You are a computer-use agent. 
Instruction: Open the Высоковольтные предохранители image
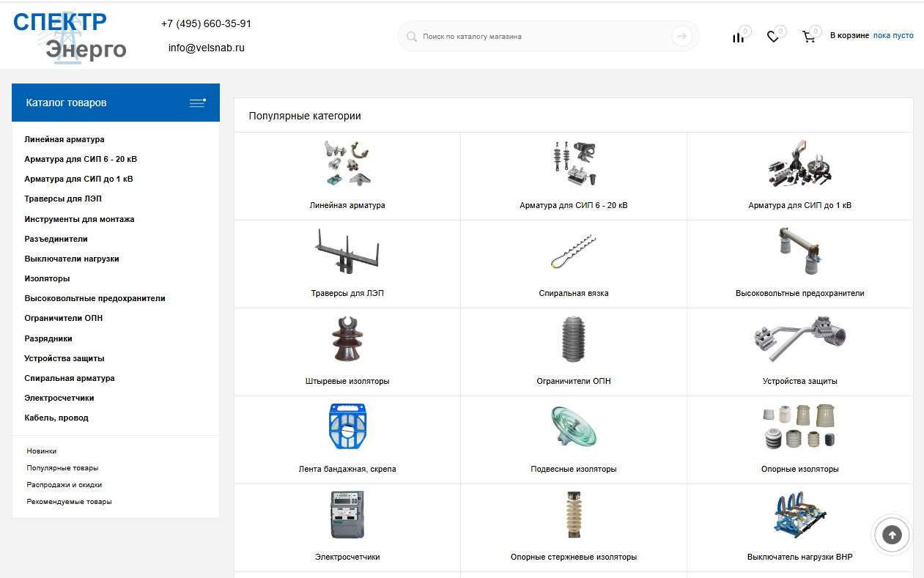click(800, 251)
